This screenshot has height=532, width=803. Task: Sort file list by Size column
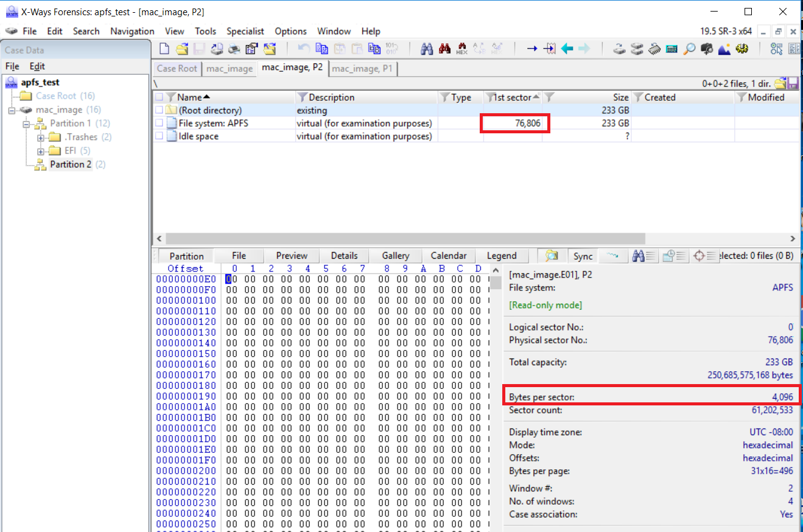[x=620, y=97]
